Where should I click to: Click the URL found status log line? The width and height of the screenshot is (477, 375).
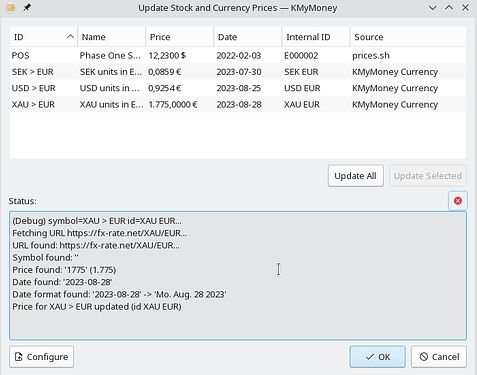pos(96,245)
